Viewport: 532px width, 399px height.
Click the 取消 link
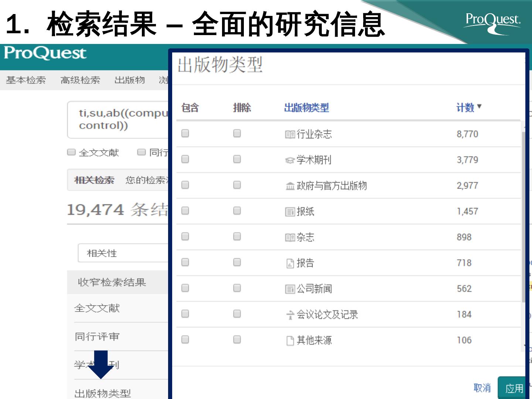(482, 388)
